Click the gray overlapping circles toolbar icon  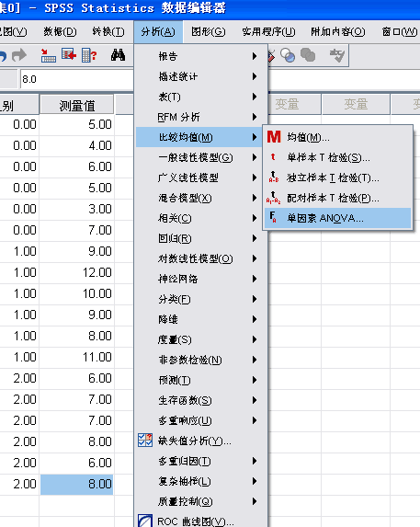point(308,55)
